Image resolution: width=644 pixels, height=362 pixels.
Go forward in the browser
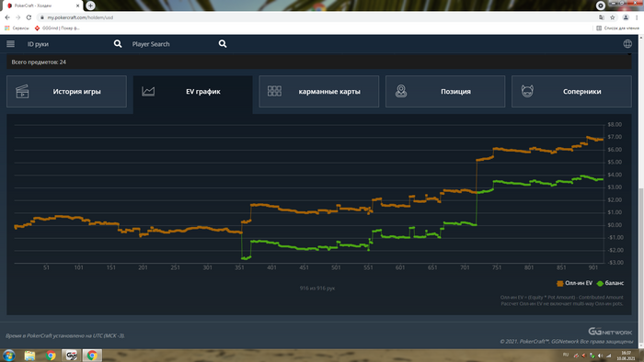tap(18, 17)
